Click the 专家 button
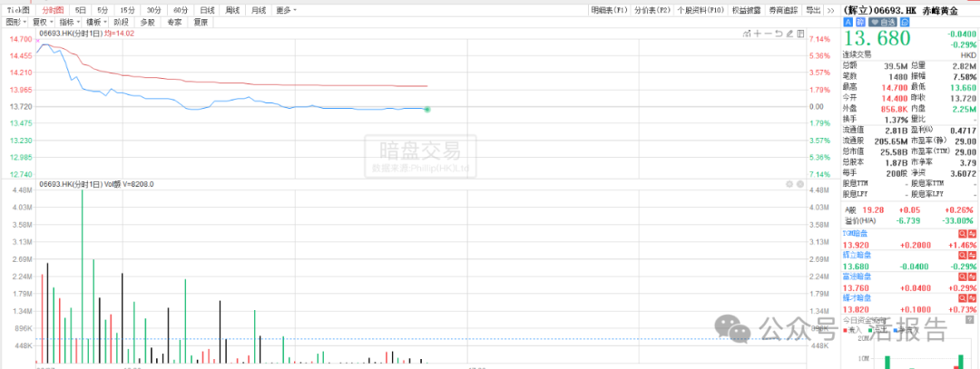Screen dimensions: 980x369 [174, 22]
